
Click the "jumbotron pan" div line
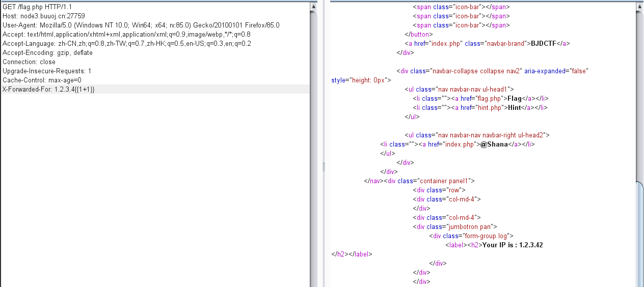(x=455, y=226)
